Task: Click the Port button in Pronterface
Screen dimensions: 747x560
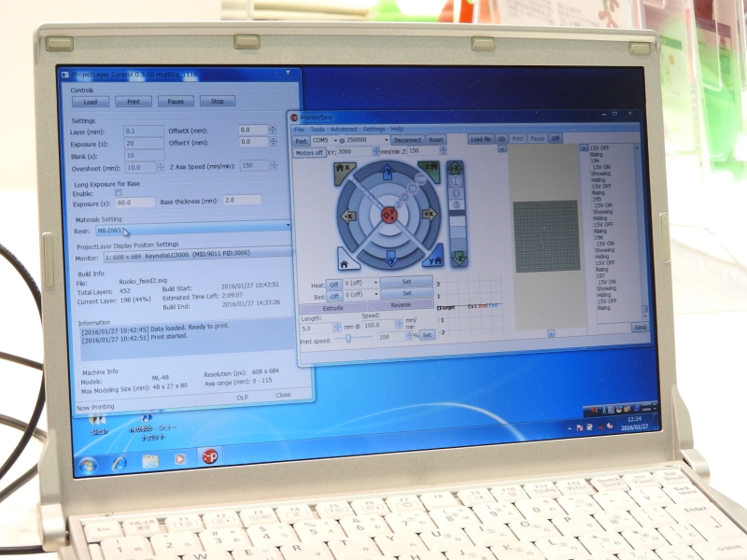Action: 301,141
